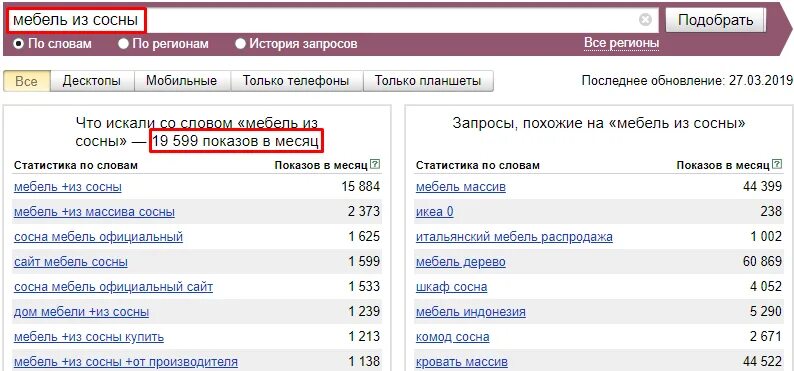The height and width of the screenshot is (371, 794).
Task: Click left 'Показов в месяц' column header
Action: pyautogui.click(x=321, y=166)
